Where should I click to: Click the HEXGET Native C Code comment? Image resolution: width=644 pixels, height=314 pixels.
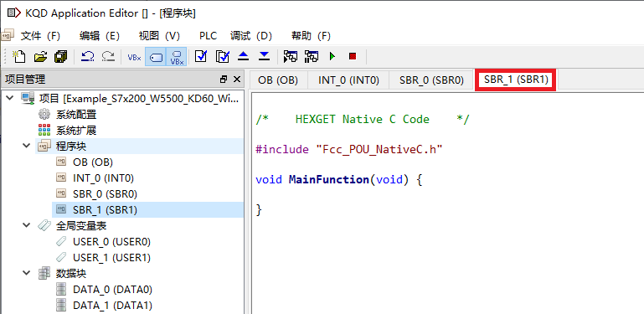pos(363,120)
